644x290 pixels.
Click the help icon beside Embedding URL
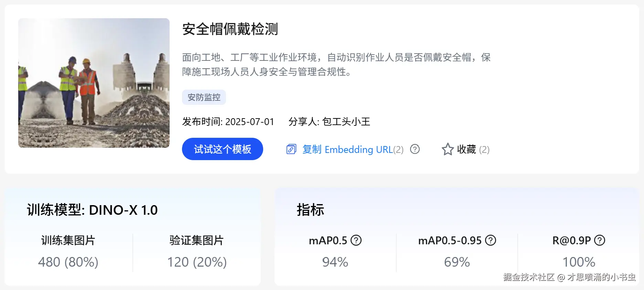415,149
